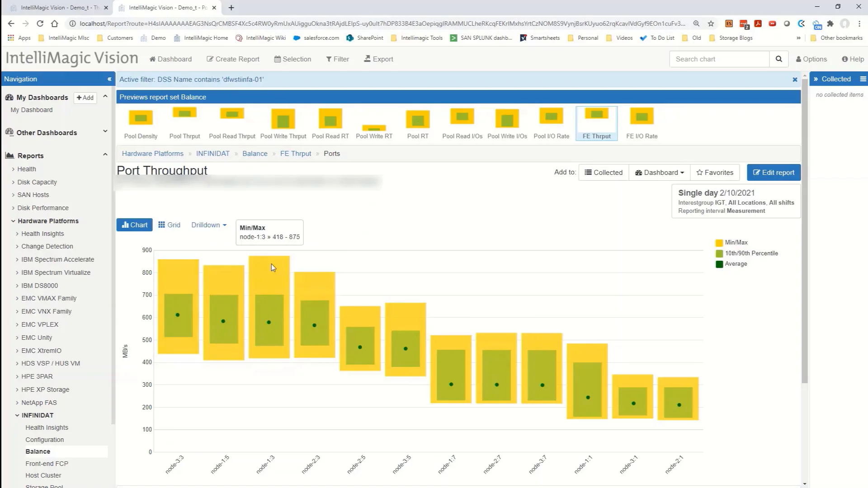Open the Dashboard add-to dropdown
868x488 pixels.
pos(660,172)
